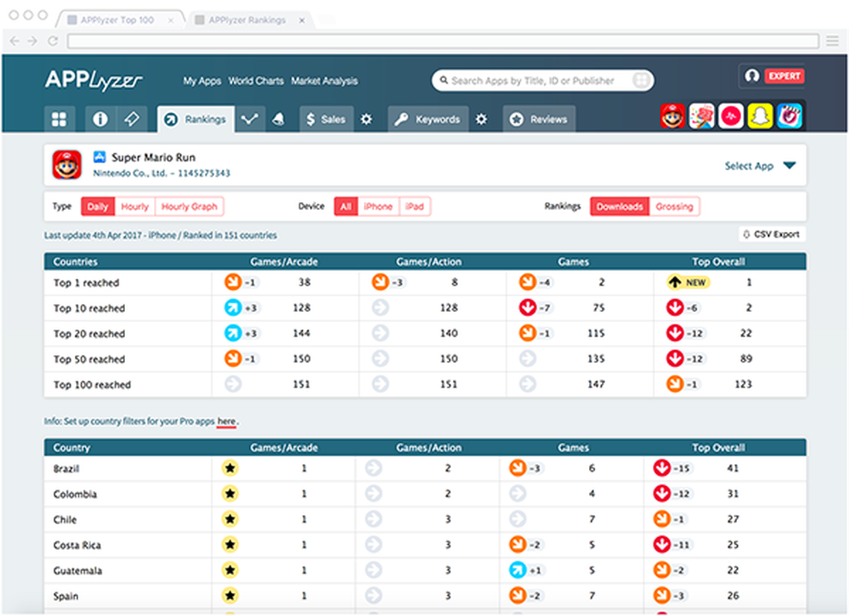Click the CSV Export button

point(772,234)
